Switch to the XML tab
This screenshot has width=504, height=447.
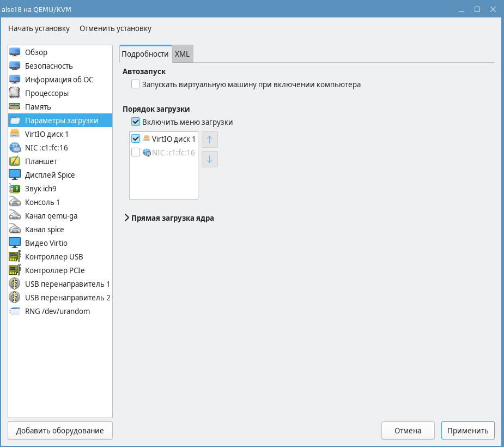[182, 54]
